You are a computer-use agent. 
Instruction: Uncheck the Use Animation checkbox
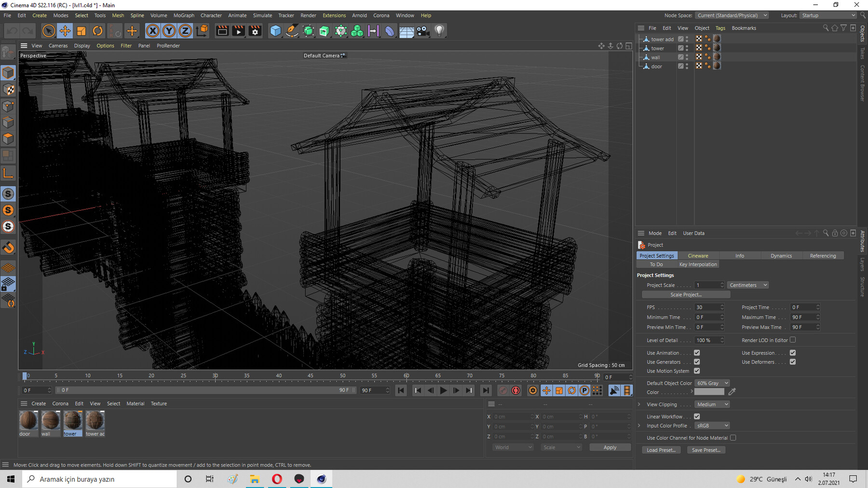click(x=697, y=353)
